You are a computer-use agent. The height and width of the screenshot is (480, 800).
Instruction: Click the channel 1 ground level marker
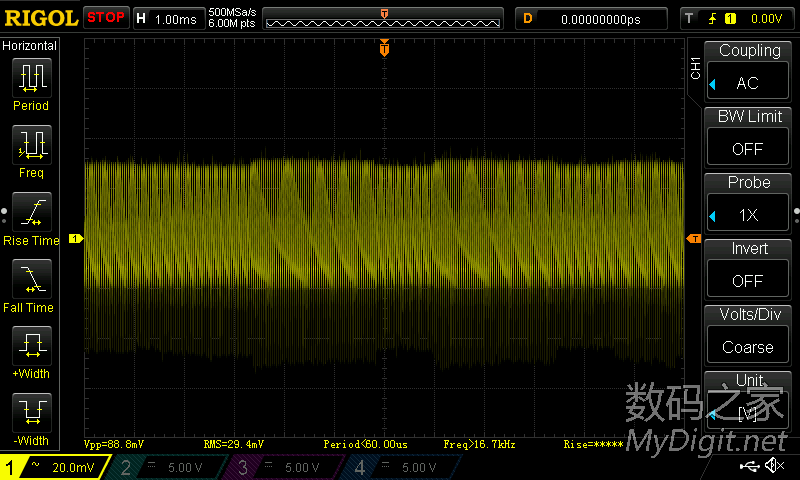click(76, 238)
